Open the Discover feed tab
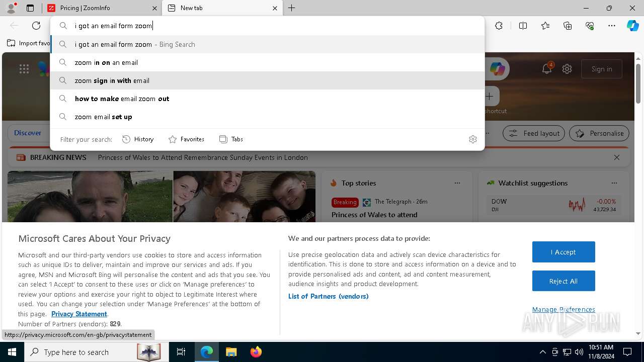Viewport: 644px width, 362px height. 28,133
